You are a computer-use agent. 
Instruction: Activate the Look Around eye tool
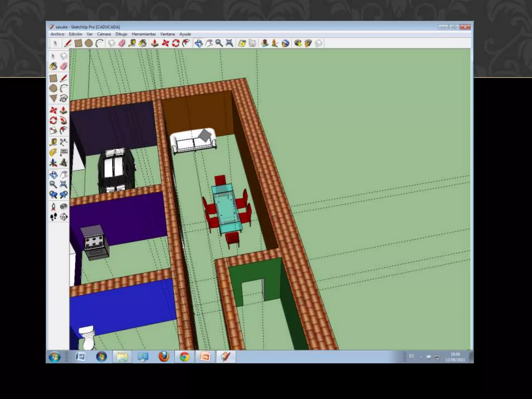click(64, 207)
